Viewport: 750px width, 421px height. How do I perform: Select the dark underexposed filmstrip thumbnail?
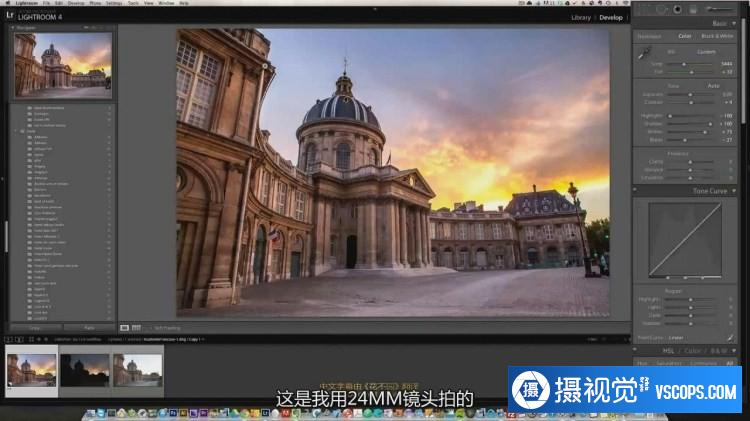(85, 370)
